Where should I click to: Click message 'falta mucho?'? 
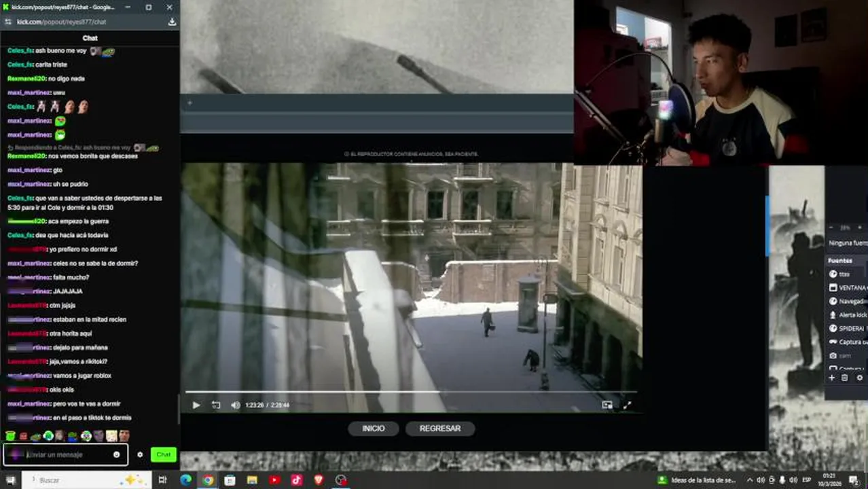[71, 277]
